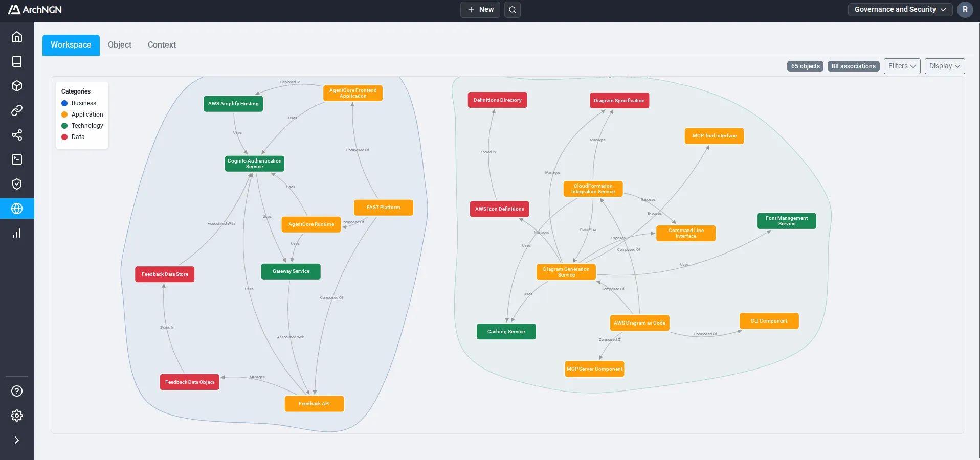Viewport: 980px width, 460px height.
Task: Open the help question mark icon
Action: pos(17,391)
